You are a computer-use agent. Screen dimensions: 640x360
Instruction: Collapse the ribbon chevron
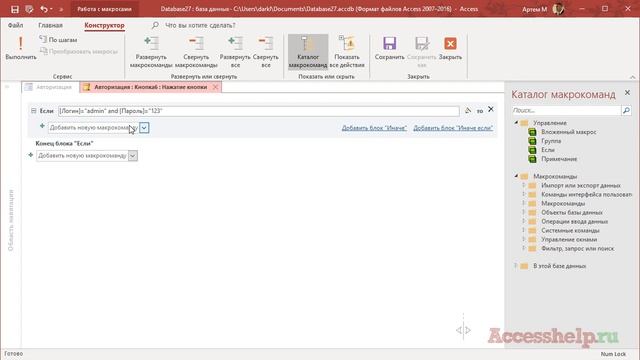[x=632, y=77]
